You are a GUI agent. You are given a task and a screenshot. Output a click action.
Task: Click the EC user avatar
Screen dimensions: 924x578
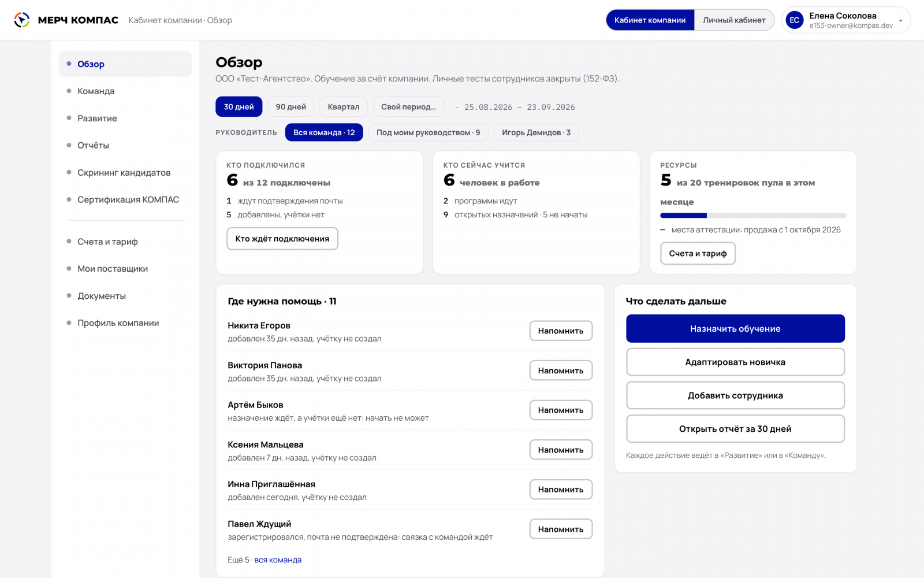(x=795, y=20)
